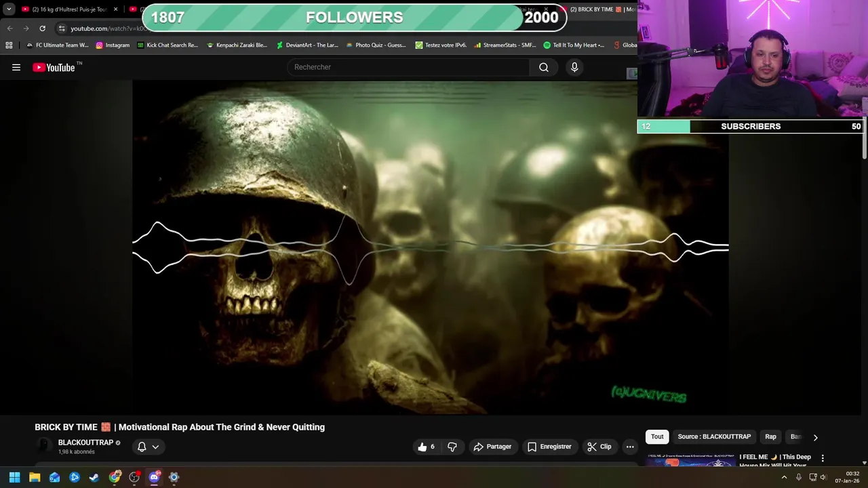The width and height of the screenshot is (868, 488).
Task: Open BLACKOUTTRAP channel name link
Action: pyautogui.click(x=85, y=443)
